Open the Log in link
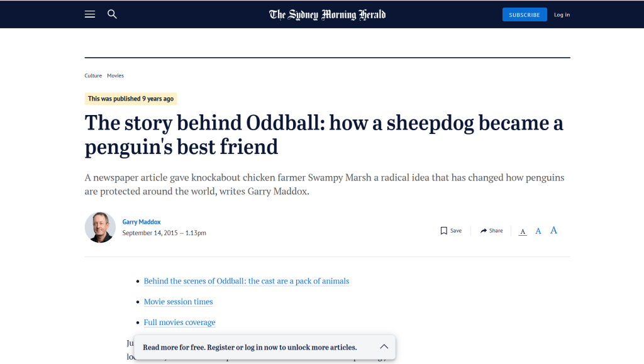 coord(562,14)
